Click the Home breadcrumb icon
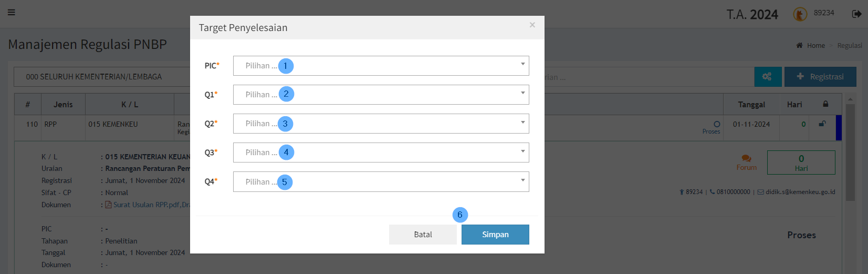The image size is (868, 274). click(799, 45)
